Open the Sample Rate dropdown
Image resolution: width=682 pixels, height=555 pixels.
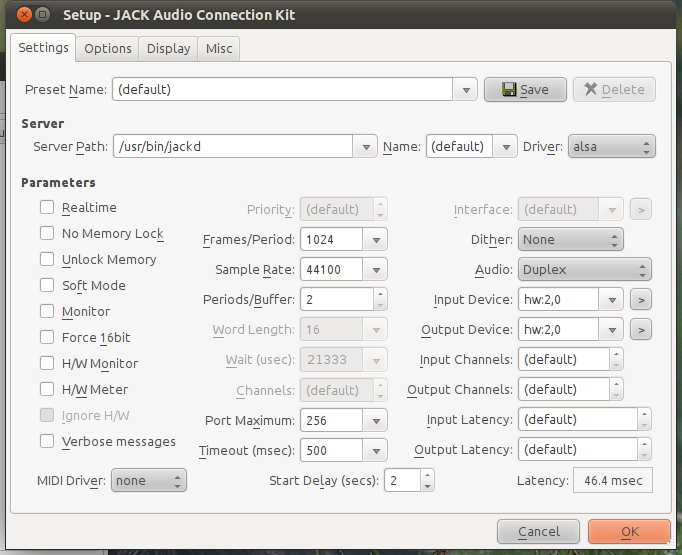pyautogui.click(x=375, y=270)
